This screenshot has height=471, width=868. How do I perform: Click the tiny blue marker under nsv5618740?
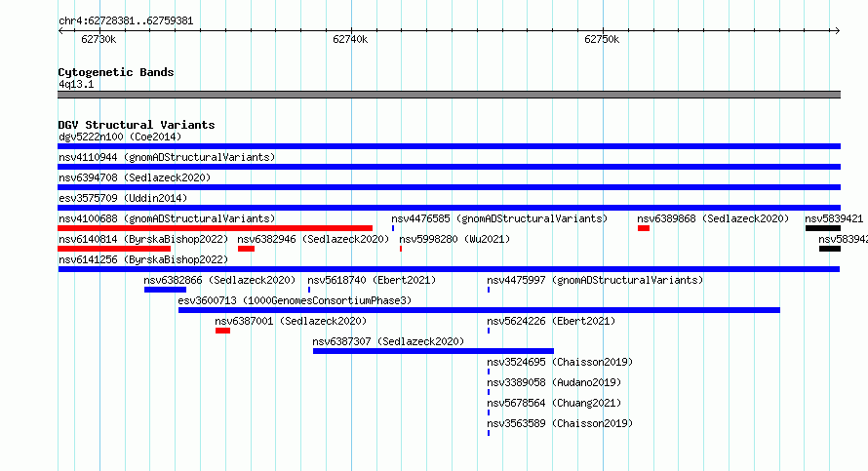tap(309, 290)
